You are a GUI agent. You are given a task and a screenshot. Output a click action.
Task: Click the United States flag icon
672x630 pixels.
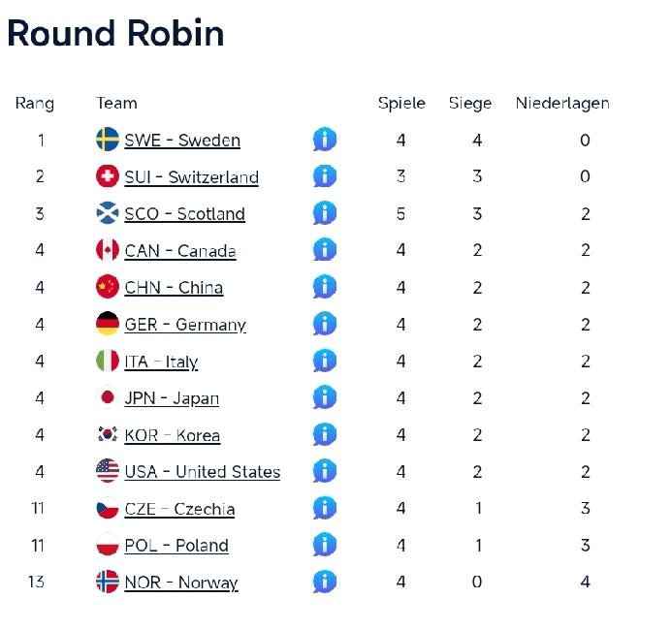point(108,472)
